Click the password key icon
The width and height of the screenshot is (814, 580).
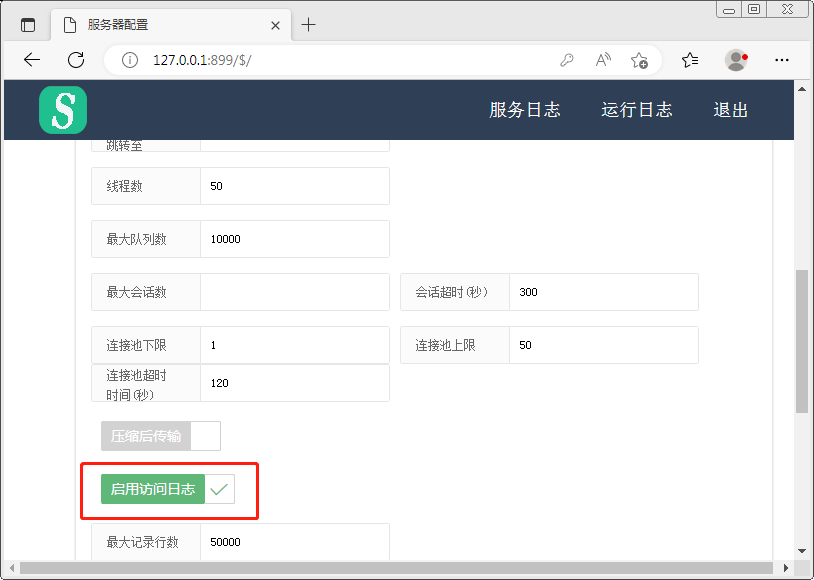tap(566, 60)
